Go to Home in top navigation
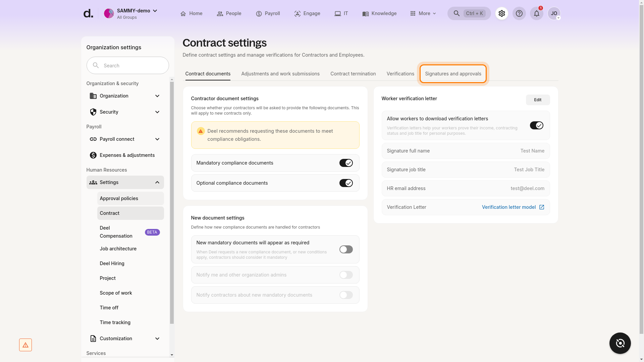 pos(191,13)
